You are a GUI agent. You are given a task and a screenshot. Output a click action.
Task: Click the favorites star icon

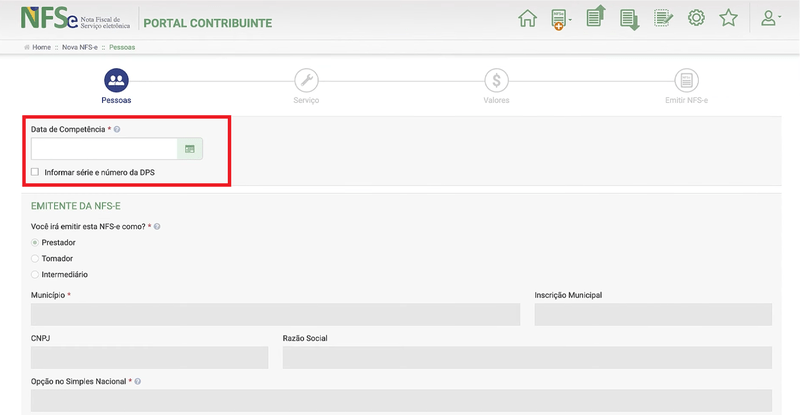coord(728,19)
